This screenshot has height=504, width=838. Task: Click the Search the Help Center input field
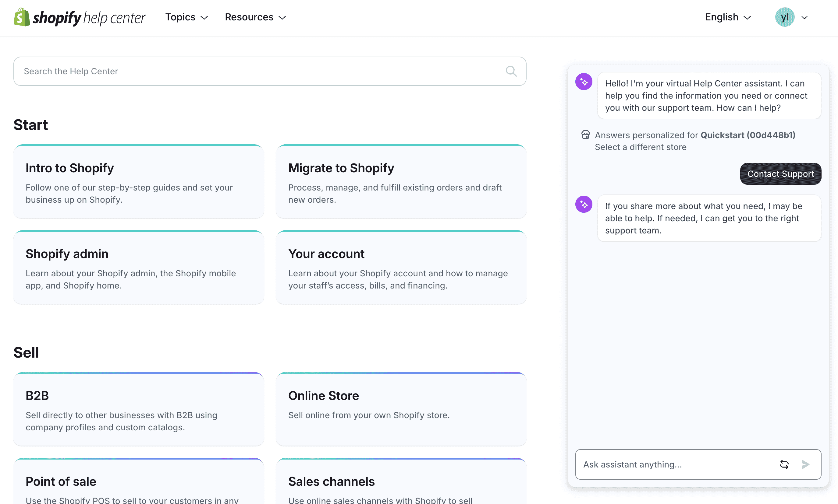(x=270, y=71)
